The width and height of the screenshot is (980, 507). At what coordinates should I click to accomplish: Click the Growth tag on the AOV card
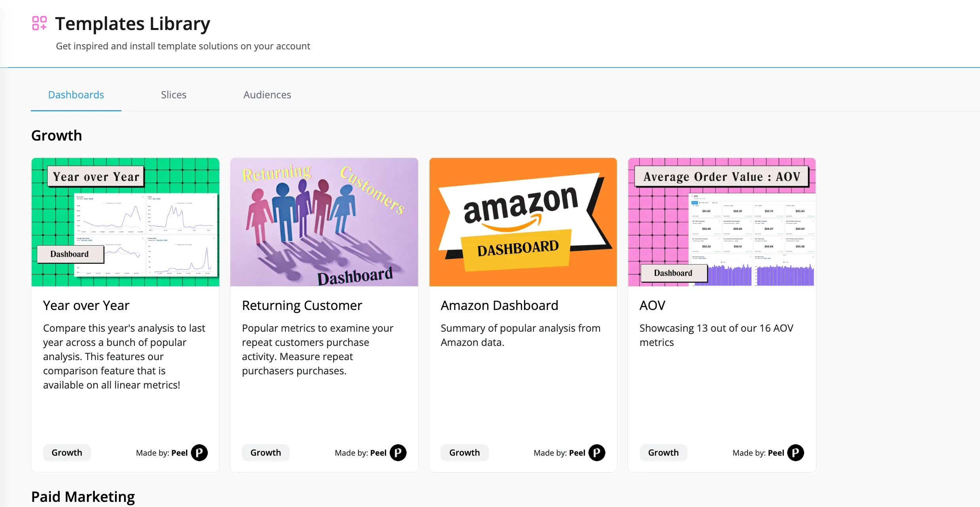point(663,453)
